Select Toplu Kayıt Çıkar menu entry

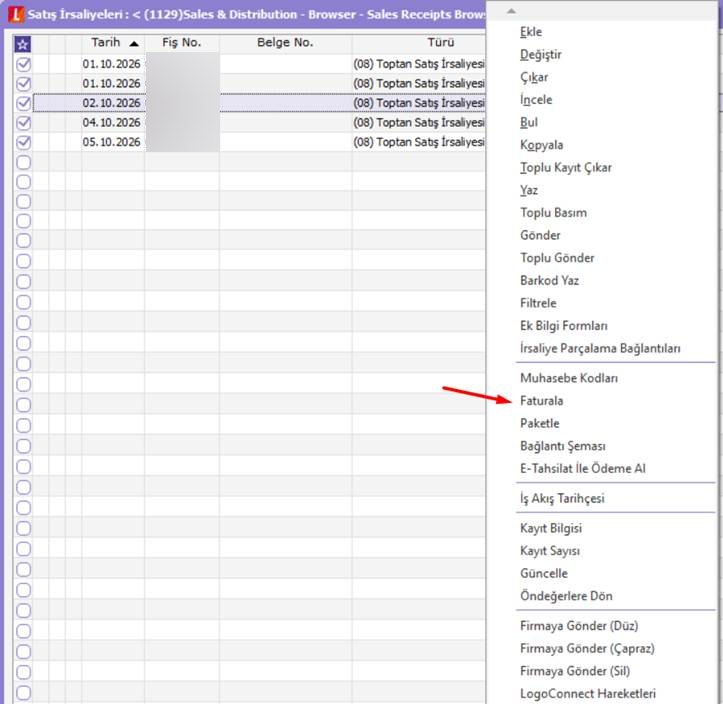pyautogui.click(x=566, y=167)
